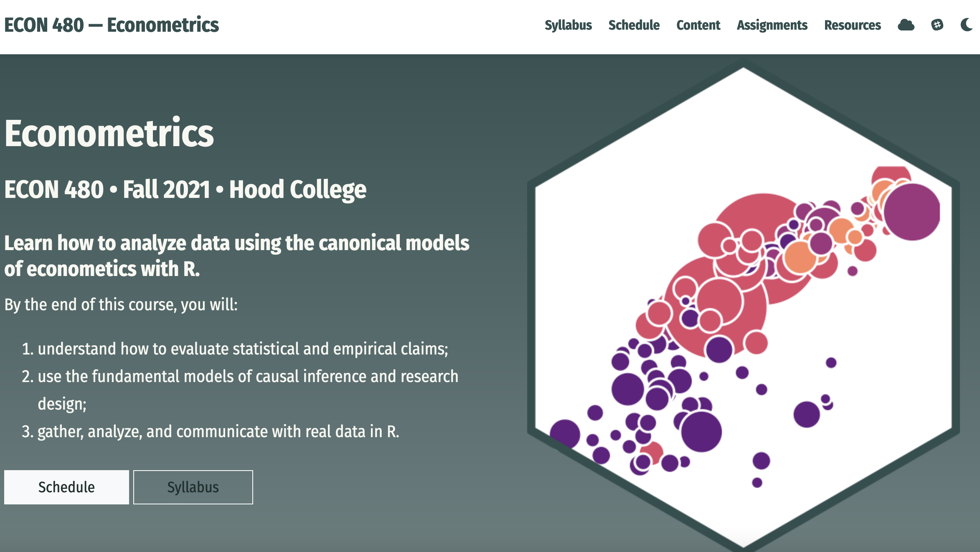
Task: Click the ECON 480 — Econometrics site title
Action: [112, 25]
